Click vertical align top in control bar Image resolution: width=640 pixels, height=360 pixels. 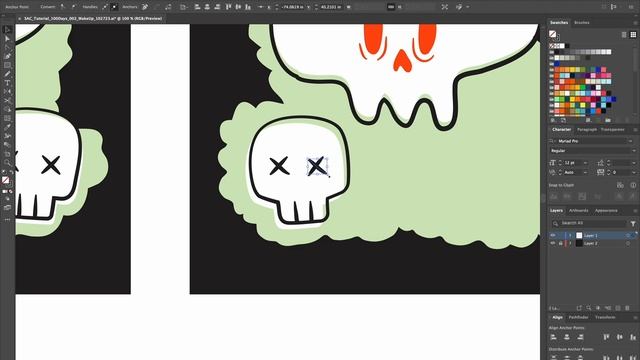(228, 7)
